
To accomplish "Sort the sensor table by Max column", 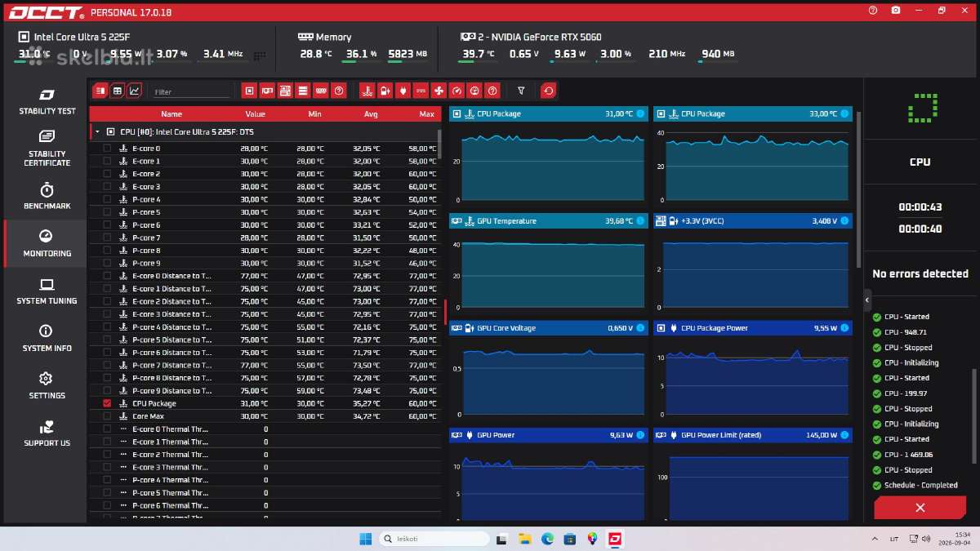I will pos(426,114).
